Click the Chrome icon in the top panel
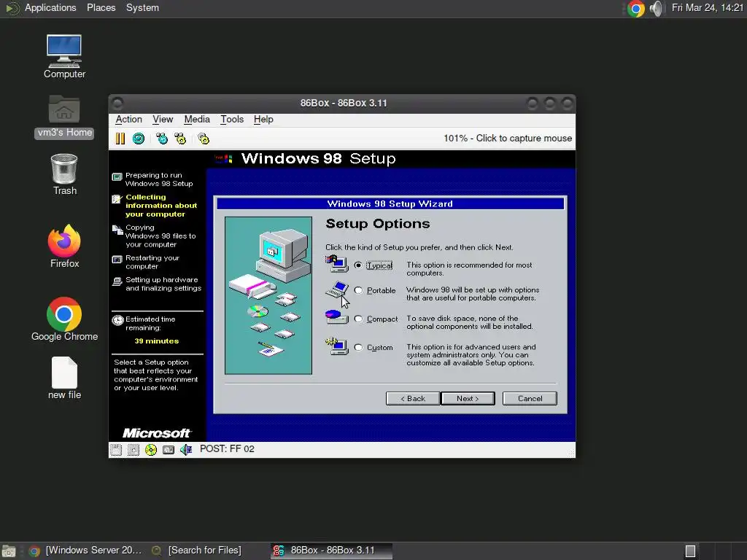Image resolution: width=747 pixels, height=560 pixels. click(x=635, y=9)
